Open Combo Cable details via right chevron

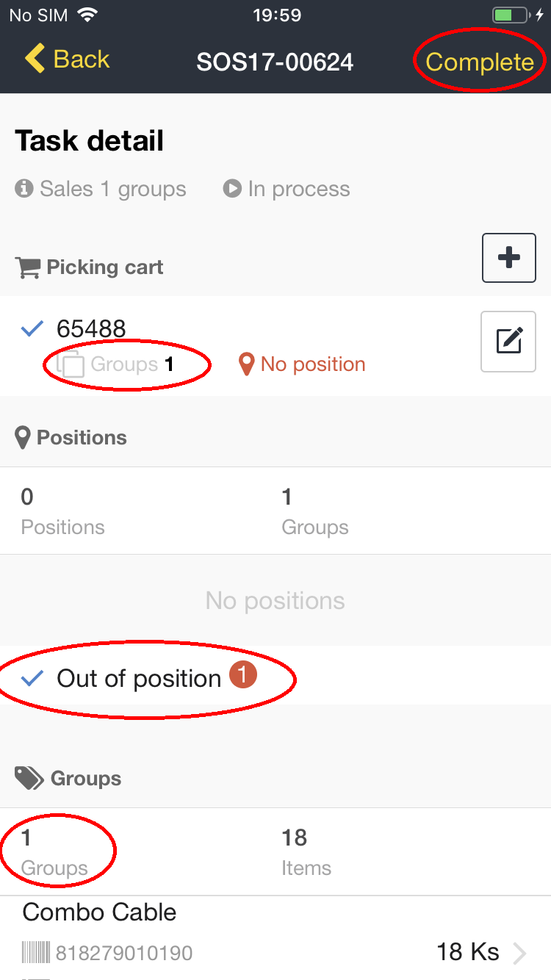[520, 954]
